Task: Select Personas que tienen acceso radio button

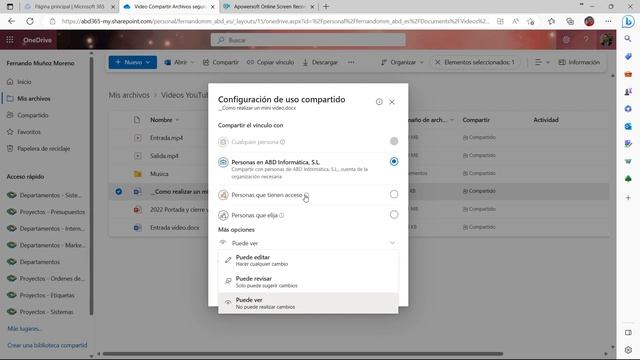Action: coord(394,194)
